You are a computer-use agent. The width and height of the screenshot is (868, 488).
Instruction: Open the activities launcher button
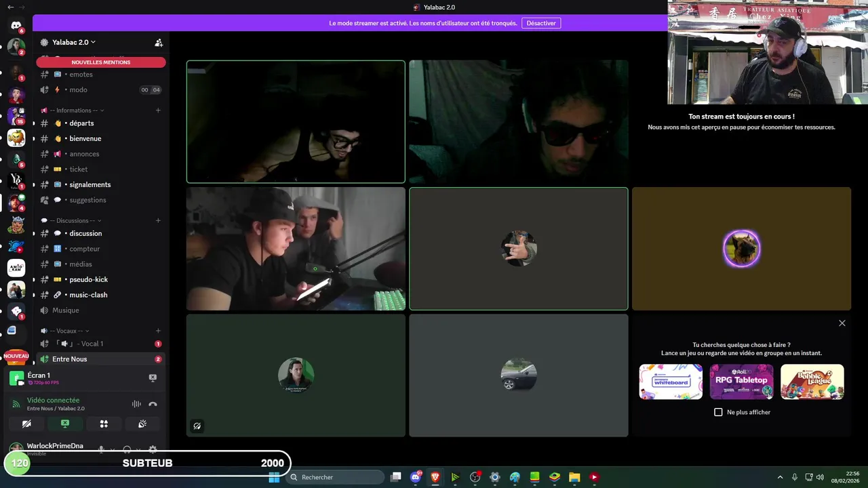pyautogui.click(x=104, y=424)
